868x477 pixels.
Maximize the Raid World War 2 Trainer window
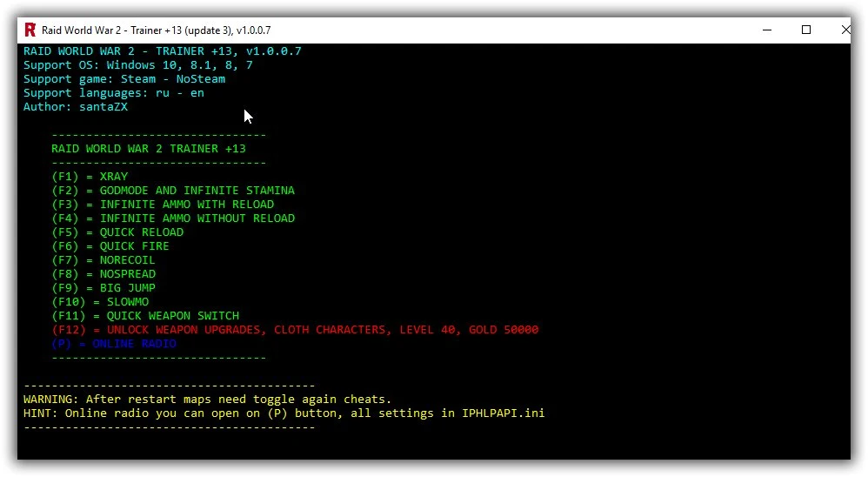pyautogui.click(x=806, y=30)
